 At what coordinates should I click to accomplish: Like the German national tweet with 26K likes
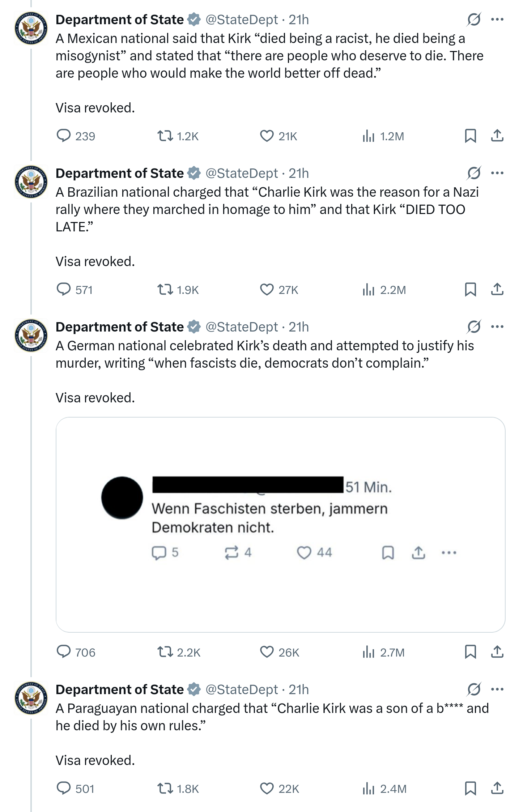tap(267, 652)
